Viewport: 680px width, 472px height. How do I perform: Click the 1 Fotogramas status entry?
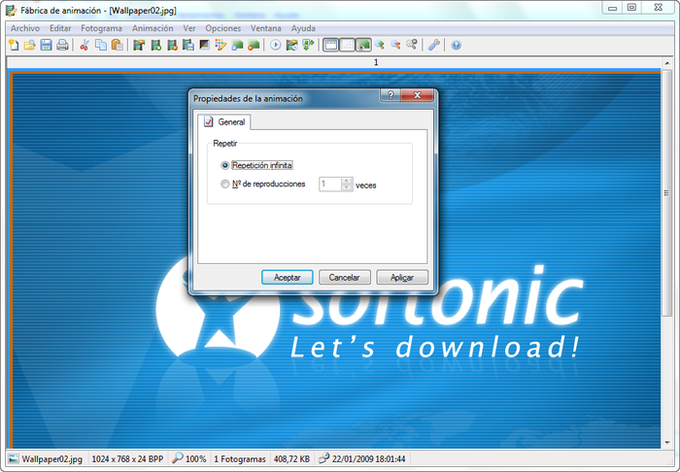point(240,459)
